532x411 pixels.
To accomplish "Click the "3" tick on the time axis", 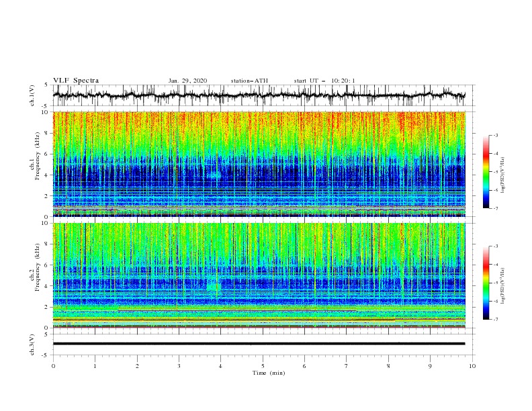I will coord(179,366).
